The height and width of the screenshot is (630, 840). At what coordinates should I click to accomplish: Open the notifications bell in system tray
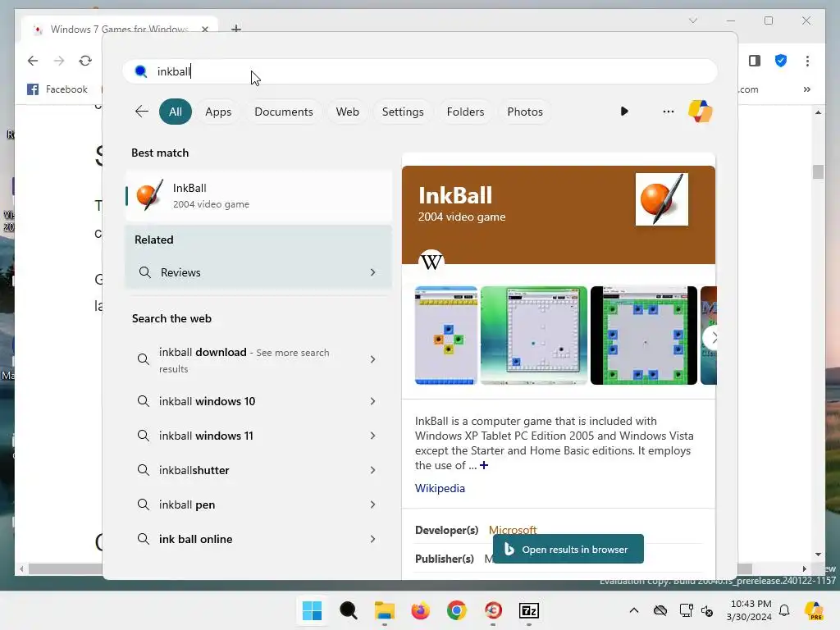[784, 610]
